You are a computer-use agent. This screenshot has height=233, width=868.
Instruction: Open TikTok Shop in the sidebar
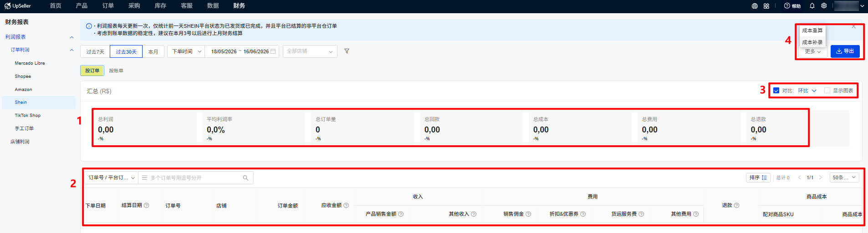point(27,116)
